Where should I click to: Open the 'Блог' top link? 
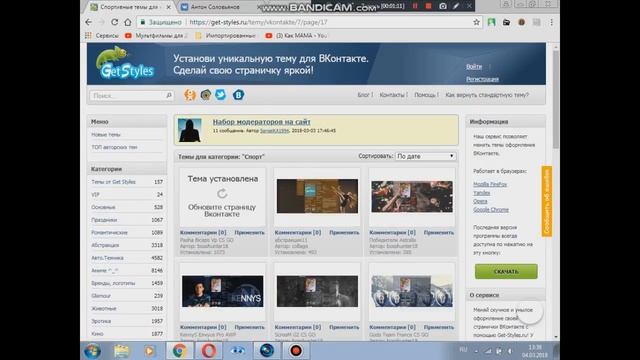[x=363, y=95]
